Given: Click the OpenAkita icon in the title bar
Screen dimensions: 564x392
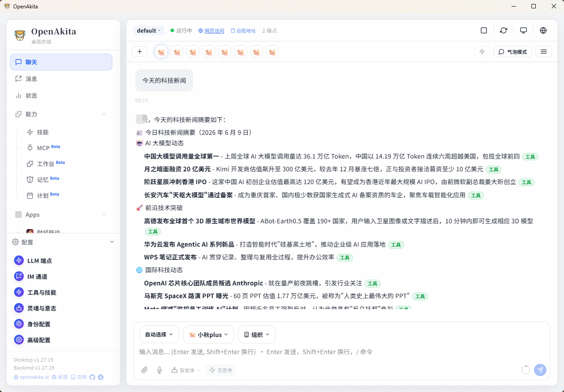Looking at the screenshot, I should 7,6.
